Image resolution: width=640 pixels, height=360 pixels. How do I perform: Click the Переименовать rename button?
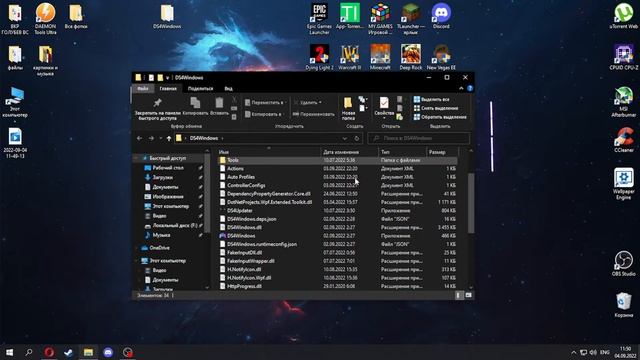click(x=314, y=114)
